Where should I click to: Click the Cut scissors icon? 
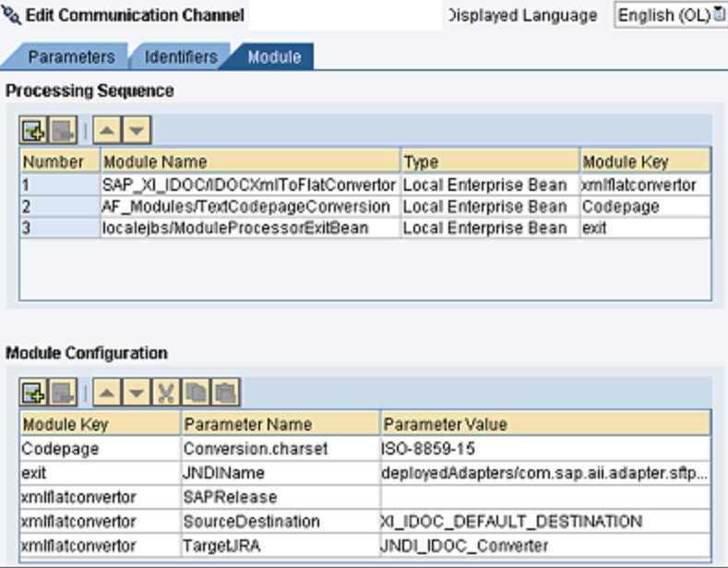pos(166,393)
